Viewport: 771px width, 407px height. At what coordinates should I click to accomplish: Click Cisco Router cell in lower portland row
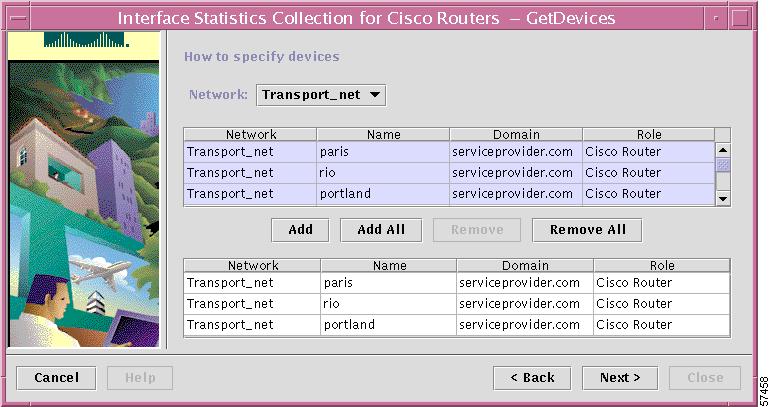(662, 325)
